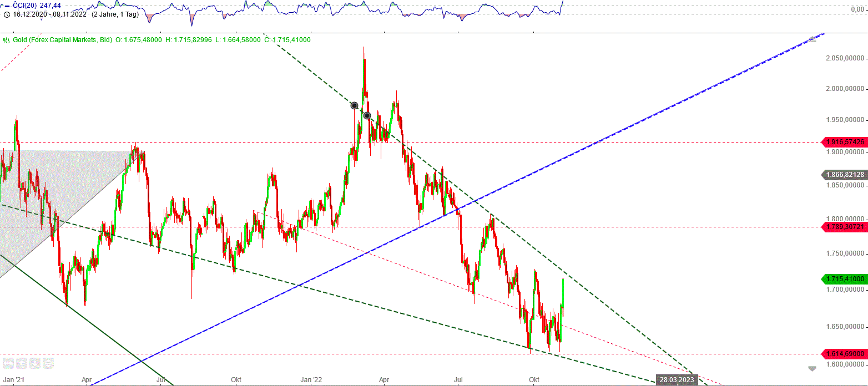Screen dimensions: 868x386
Task: Click the 1.650,00000 price axis label
Action: click(x=845, y=327)
